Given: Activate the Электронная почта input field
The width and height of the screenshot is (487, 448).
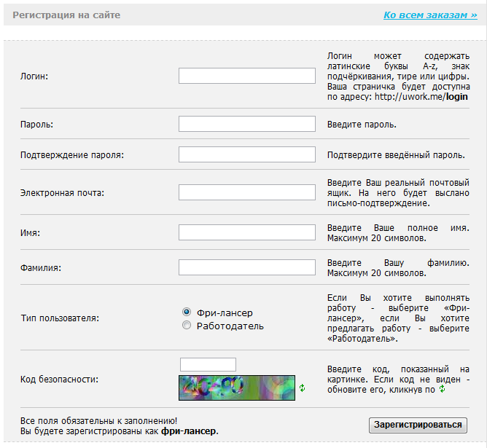Looking at the screenshot, I should coord(246,192).
